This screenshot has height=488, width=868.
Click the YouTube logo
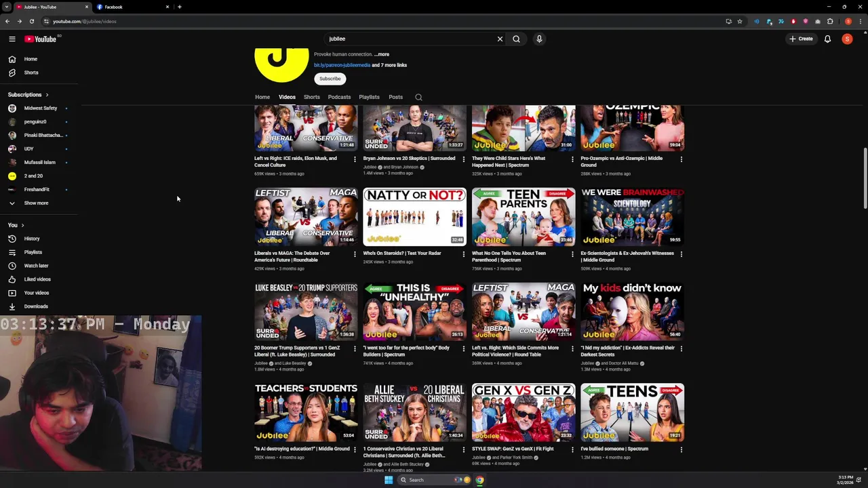pos(41,39)
